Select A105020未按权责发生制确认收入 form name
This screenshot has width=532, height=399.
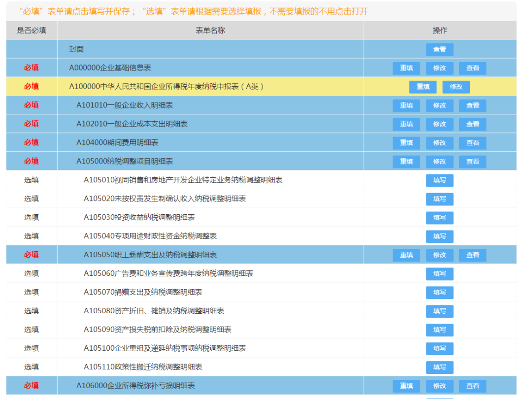point(165,199)
